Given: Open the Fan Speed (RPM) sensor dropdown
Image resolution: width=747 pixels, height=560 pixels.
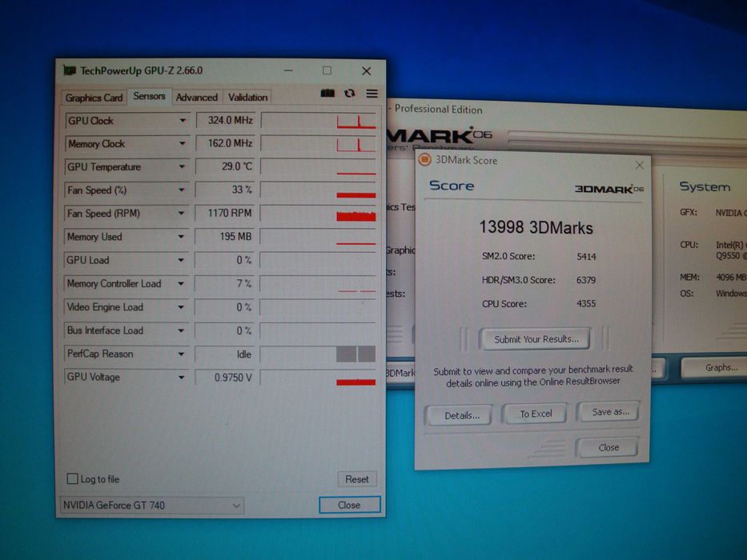Looking at the screenshot, I should pyautogui.click(x=181, y=214).
